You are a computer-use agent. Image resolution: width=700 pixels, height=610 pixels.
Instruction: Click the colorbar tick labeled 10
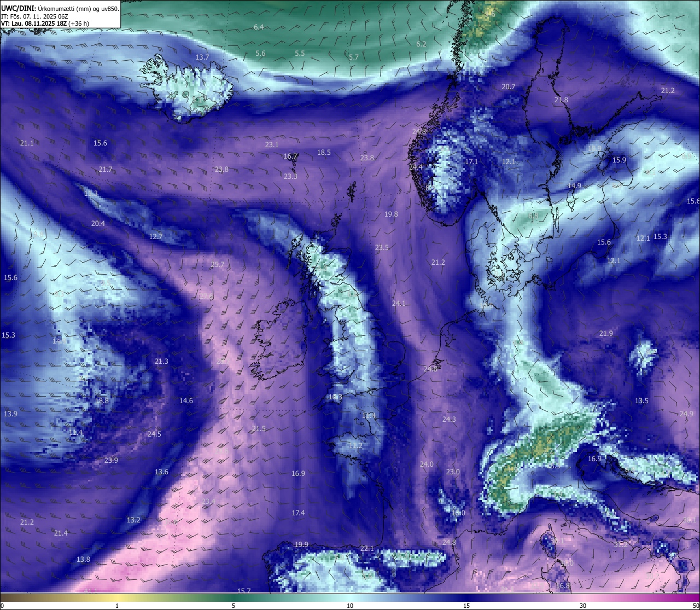pos(350,606)
